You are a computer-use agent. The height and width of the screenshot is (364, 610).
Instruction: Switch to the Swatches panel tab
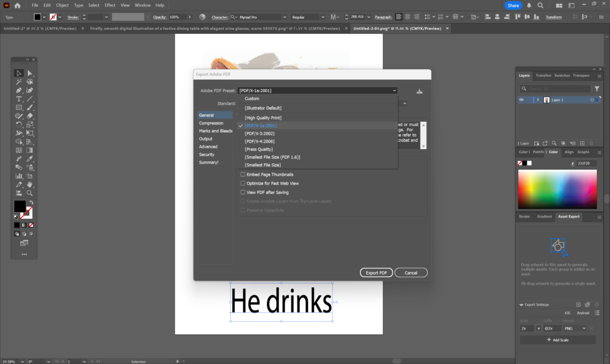562,76
